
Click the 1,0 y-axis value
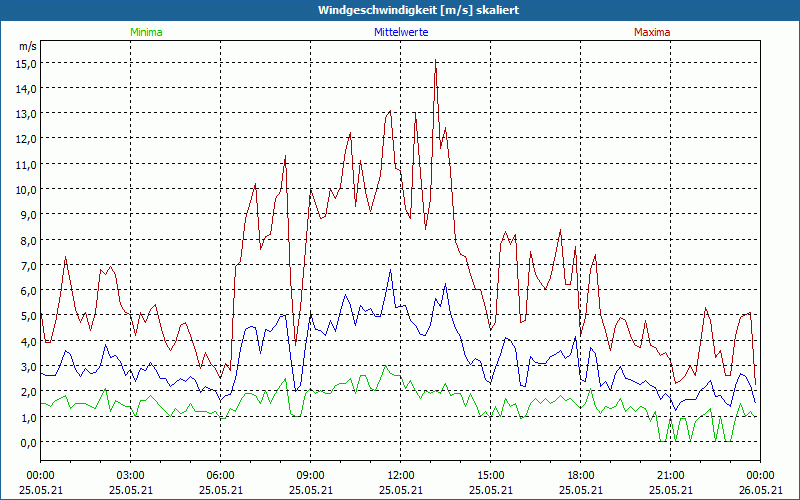[x=29, y=417]
